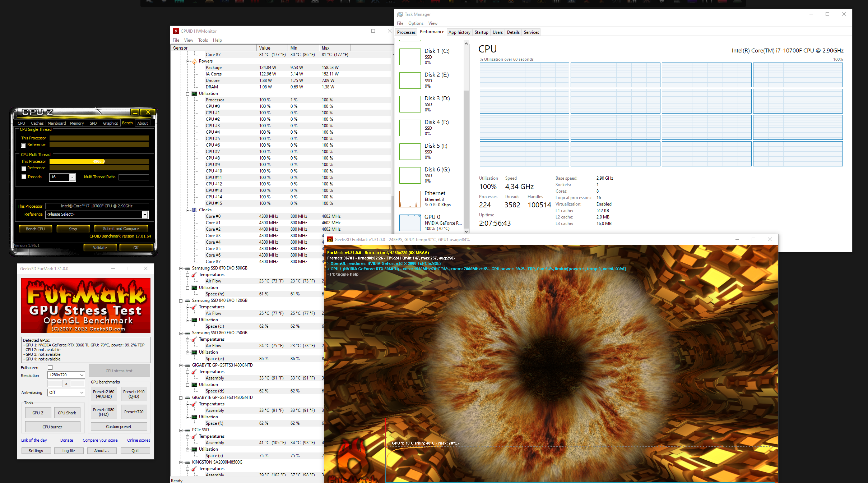The image size is (868, 483).
Task: Click the FurMark render window title icon
Action: (x=330, y=240)
